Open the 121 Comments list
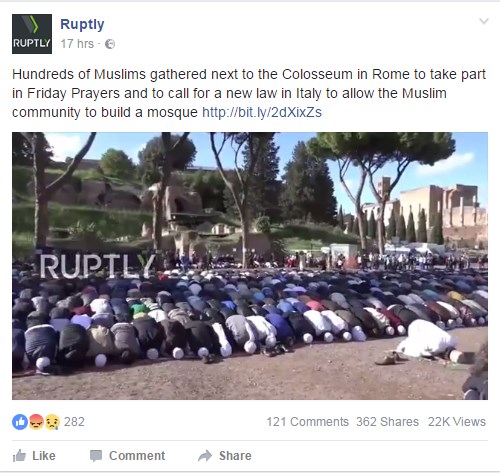Image resolution: width=500 pixels, height=473 pixels. tap(307, 422)
